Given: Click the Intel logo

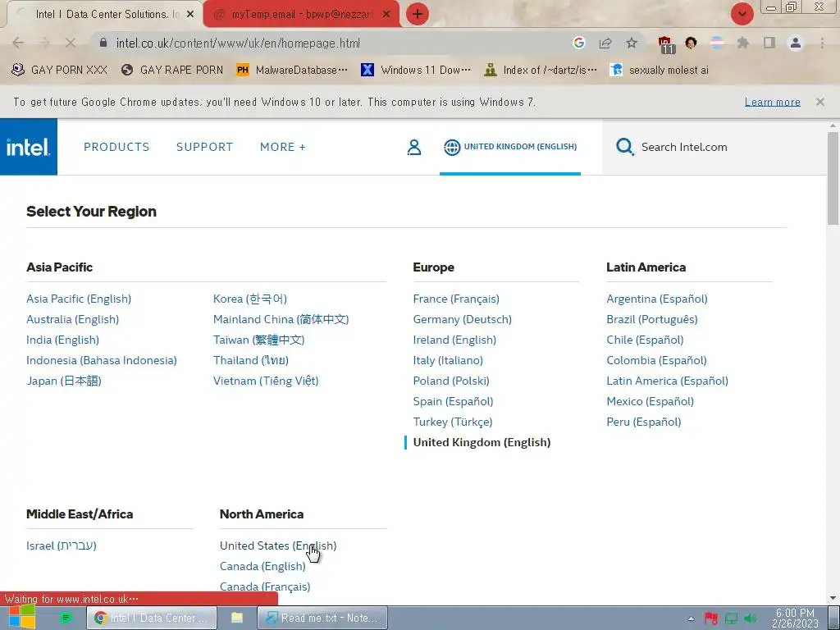Looking at the screenshot, I should point(29,147).
